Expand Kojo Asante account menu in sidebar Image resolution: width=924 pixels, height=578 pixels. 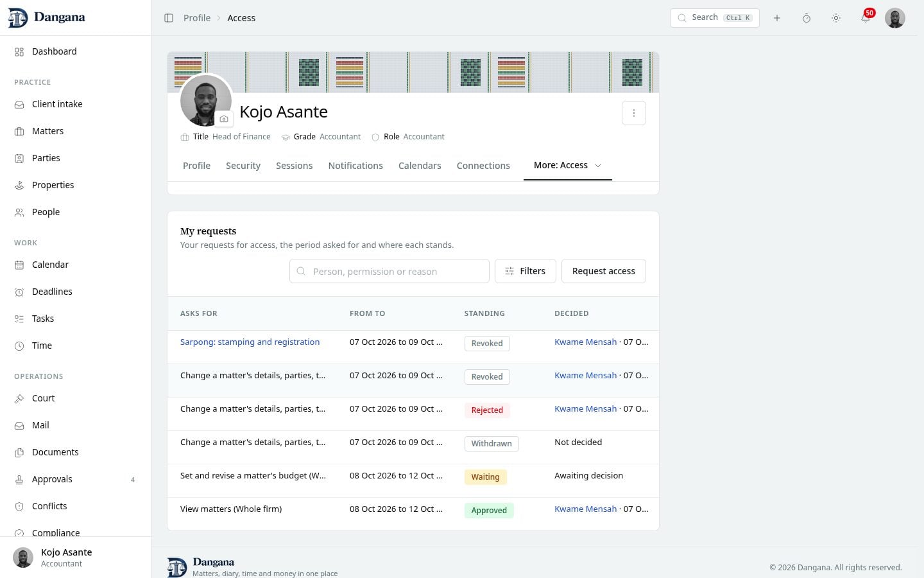pos(76,557)
